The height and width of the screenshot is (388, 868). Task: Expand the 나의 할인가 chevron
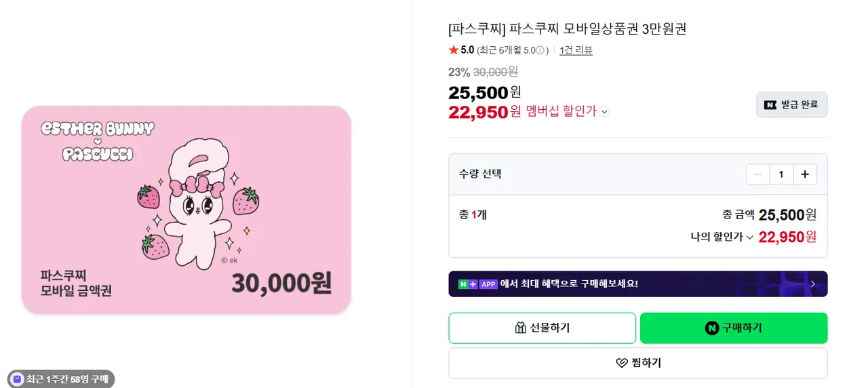point(749,237)
